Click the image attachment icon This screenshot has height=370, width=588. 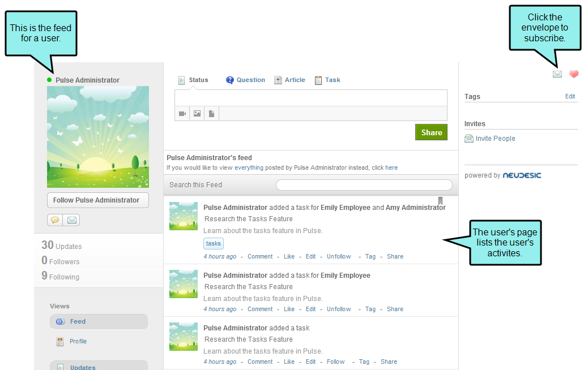197,114
